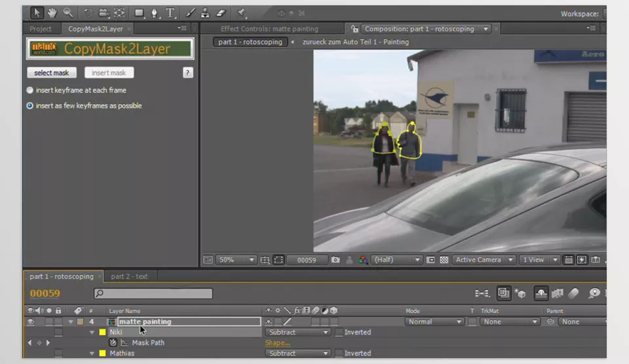The image size is (629, 364).
Task: Select the Rotation tool
Action: click(x=88, y=13)
